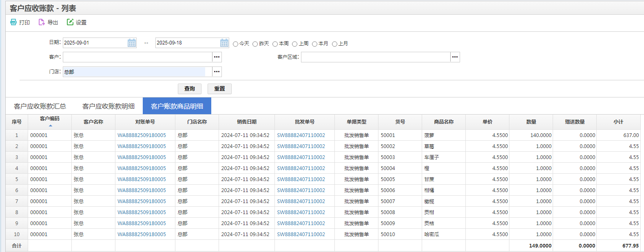Screen dimensions: 644x252
Task: Click 单据类型 column header
Action: [x=356, y=122]
